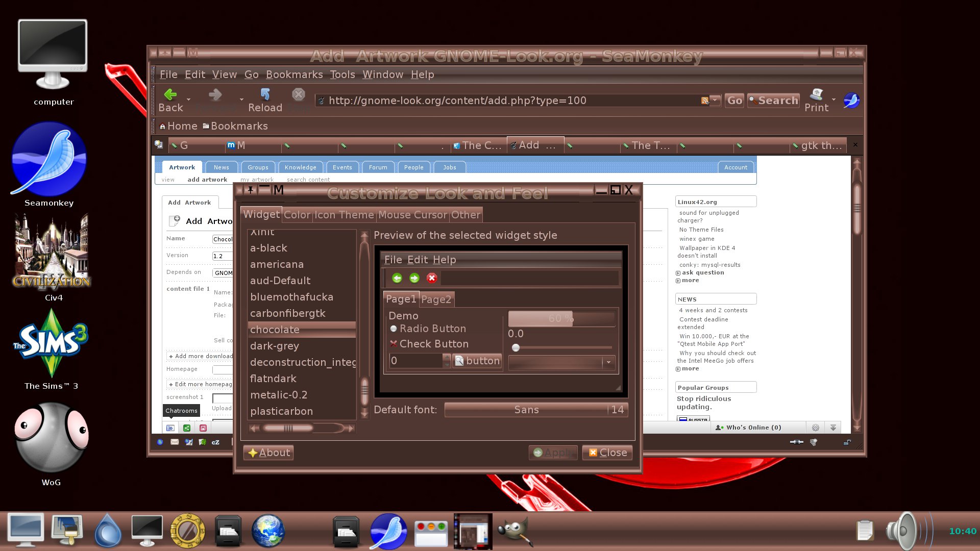Screen dimensions: 980x551
Task: Click the Go button next to the URL bar
Action: [734, 101]
